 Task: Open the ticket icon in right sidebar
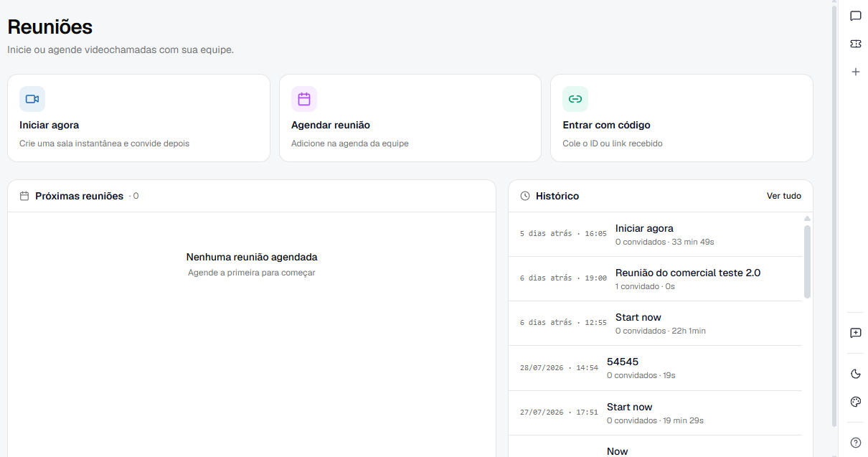pyautogui.click(x=855, y=44)
